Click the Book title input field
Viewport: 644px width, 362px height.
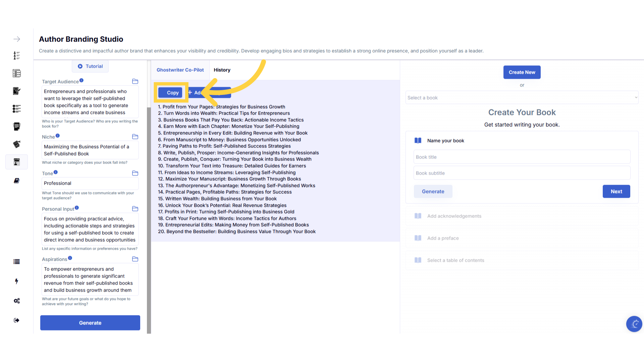click(522, 157)
